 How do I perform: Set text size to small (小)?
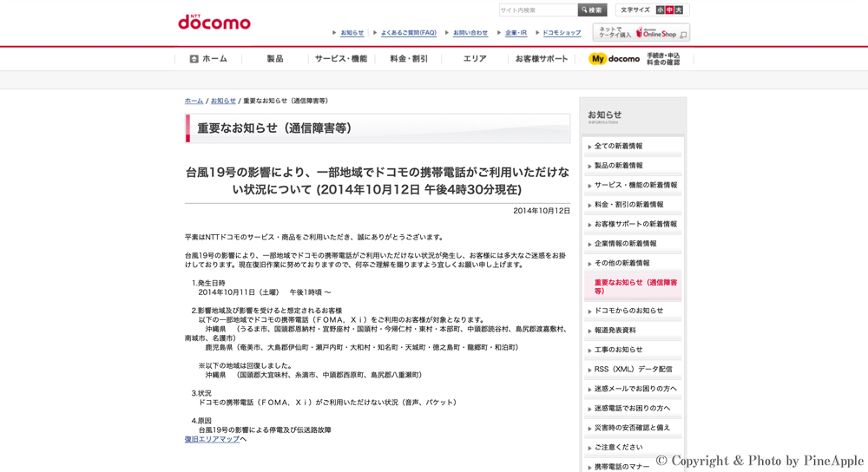click(x=660, y=10)
